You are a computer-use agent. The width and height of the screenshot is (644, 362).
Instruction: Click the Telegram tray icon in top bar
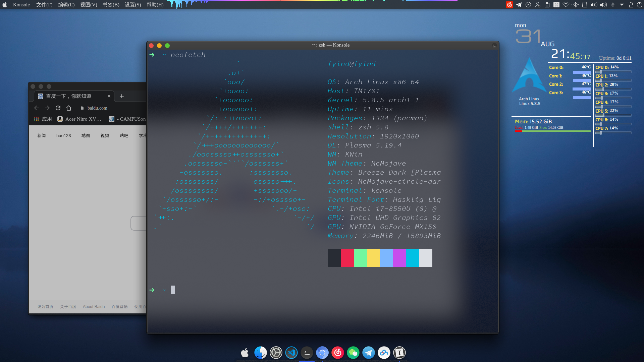point(519,5)
